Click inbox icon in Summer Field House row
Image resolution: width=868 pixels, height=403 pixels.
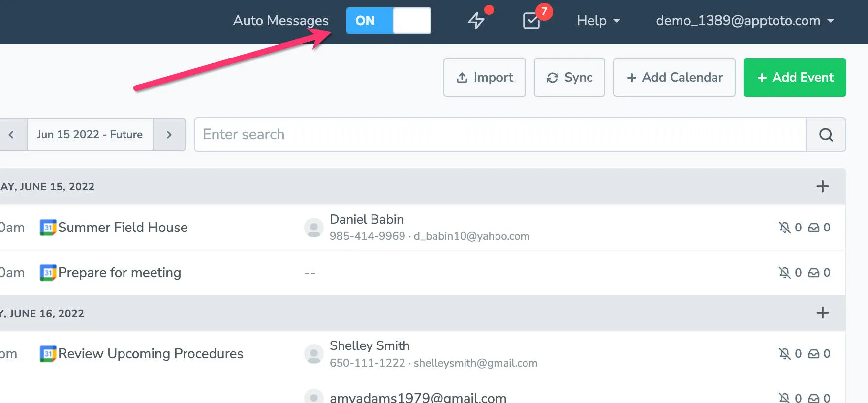[814, 228]
